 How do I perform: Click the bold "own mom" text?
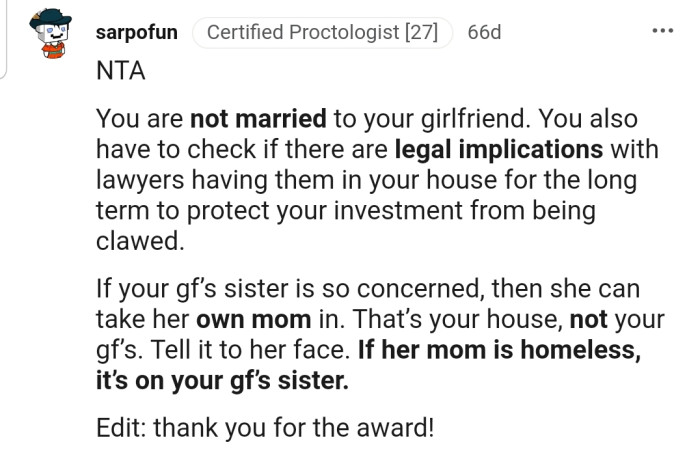coord(235,322)
